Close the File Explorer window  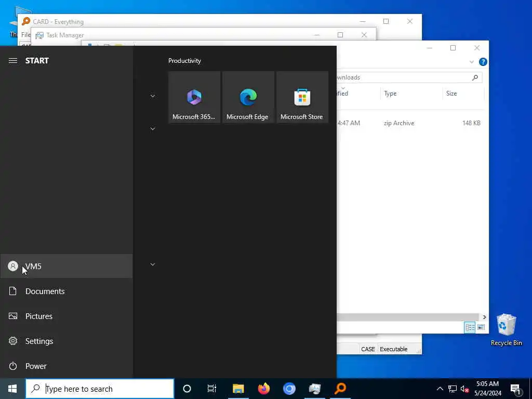pyautogui.click(x=477, y=48)
